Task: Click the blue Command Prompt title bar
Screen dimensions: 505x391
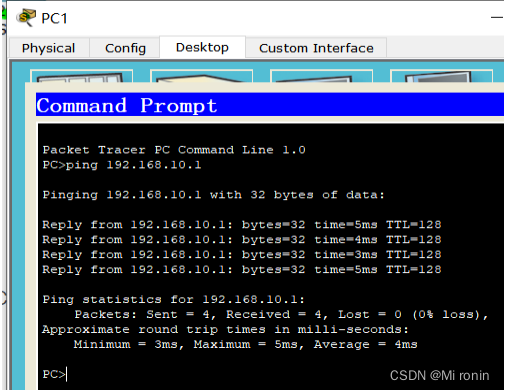Action: pos(270,105)
